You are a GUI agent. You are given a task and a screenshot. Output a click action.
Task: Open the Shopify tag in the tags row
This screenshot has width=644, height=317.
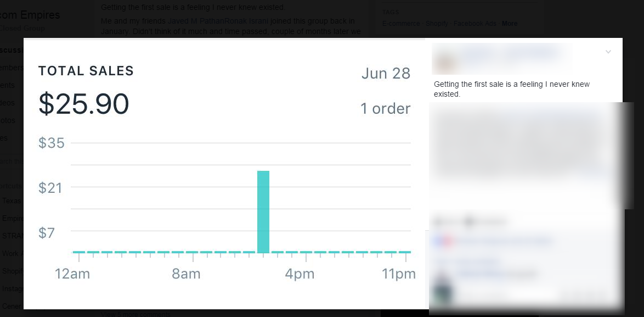[x=436, y=24]
